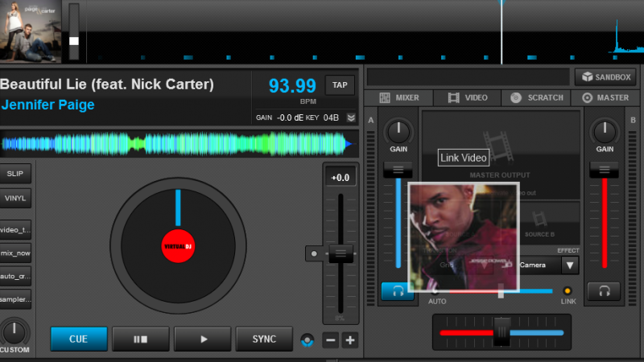644x362 pixels.
Task: Open the VIDEO tab
Action: (468, 97)
